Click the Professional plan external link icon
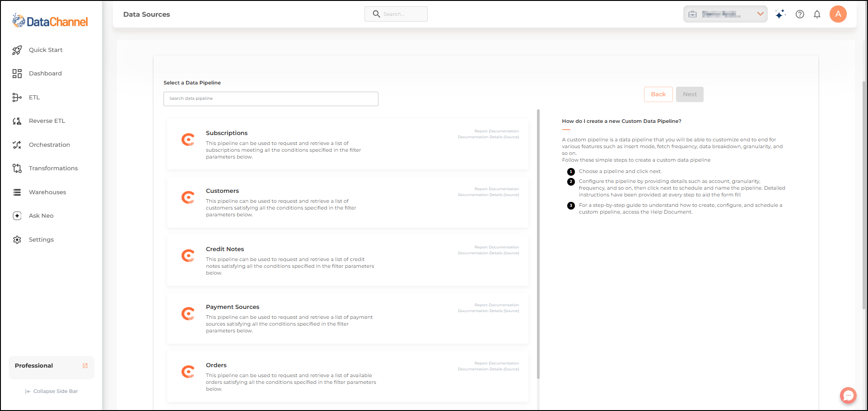The height and width of the screenshot is (411, 868). (x=85, y=366)
